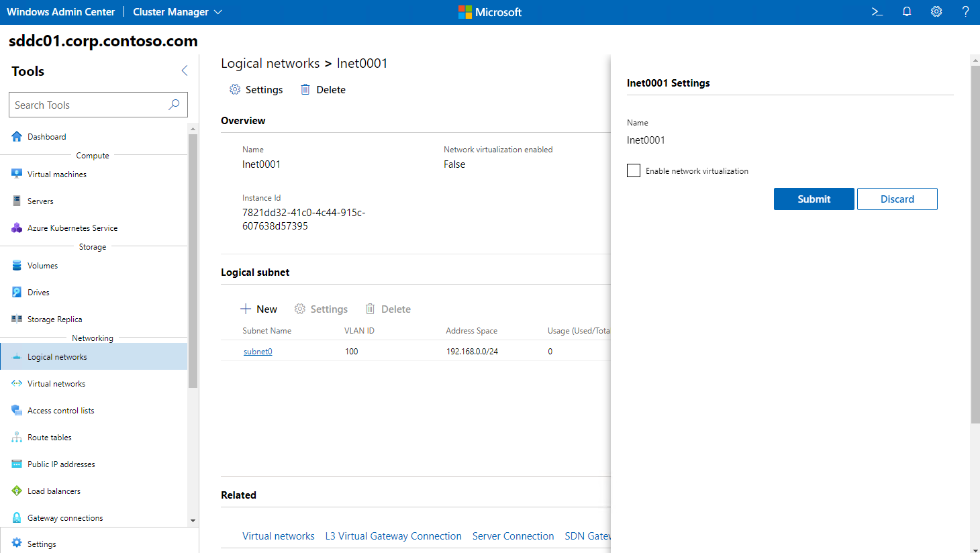Open Dashboard label in Tools list
The width and height of the screenshot is (980, 553).
coord(47,136)
